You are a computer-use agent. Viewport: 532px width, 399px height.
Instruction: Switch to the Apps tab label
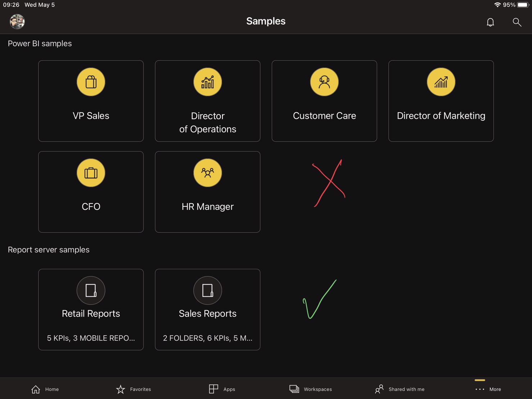tap(229, 389)
